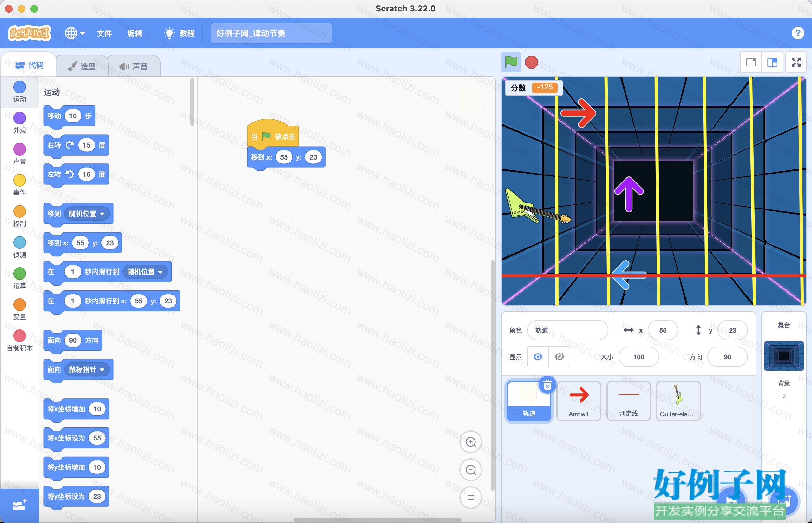
Task: Reset workspace zoom with the equals icon
Action: [471, 498]
